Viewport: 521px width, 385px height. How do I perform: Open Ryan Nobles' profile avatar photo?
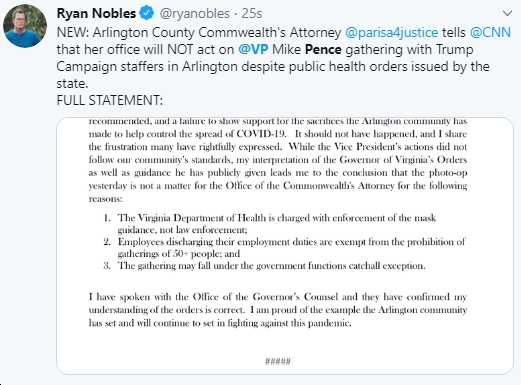[25, 26]
